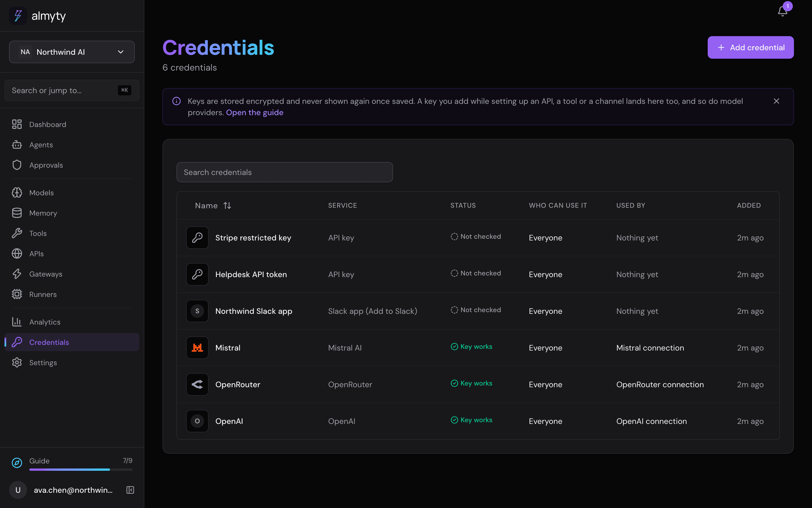Click the OpenRouter logo icon
The image size is (812, 508).
[x=197, y=384]
